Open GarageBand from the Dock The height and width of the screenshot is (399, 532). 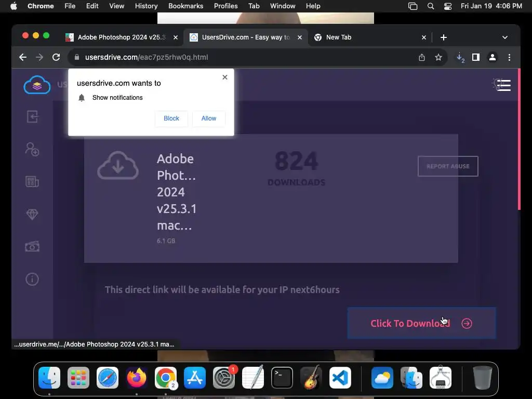311,378
